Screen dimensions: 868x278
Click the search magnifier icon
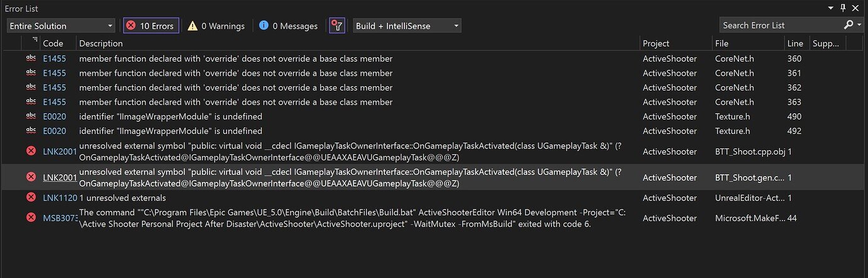coord(848,25)
